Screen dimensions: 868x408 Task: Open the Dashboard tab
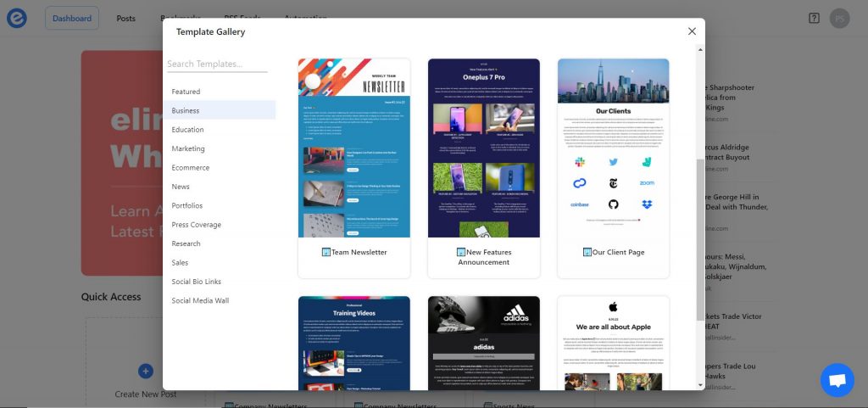coord(72,19)
